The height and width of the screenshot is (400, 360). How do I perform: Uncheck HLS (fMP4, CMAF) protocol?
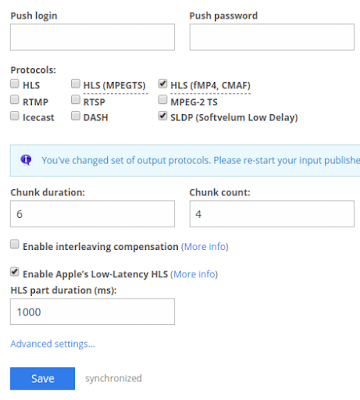[163, 84]
